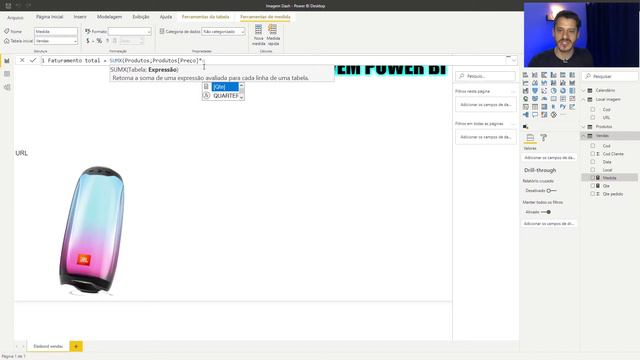This screenshot has height=360, width=640.
Task: Open Arquivo menu
Action: pos(15,18)
